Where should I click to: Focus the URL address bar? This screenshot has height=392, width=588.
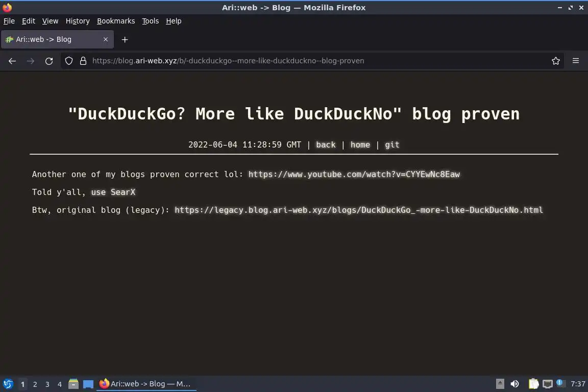click(x=312, y=61)
